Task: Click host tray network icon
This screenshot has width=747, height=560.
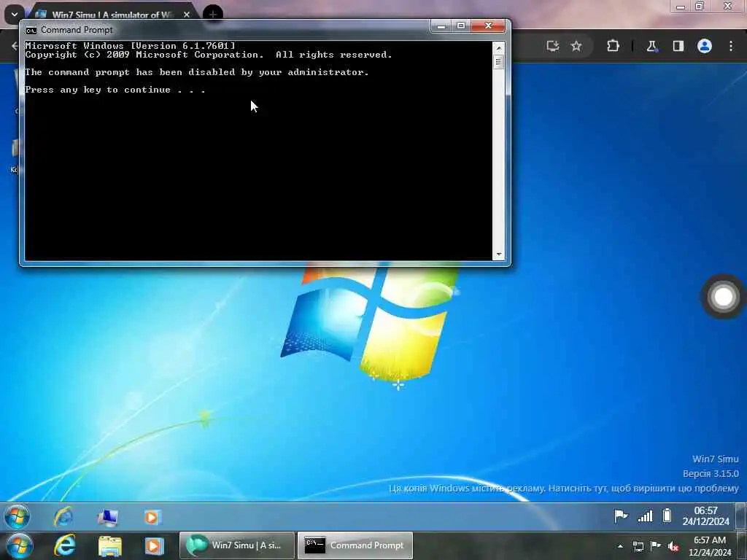Action: [638, 546]
